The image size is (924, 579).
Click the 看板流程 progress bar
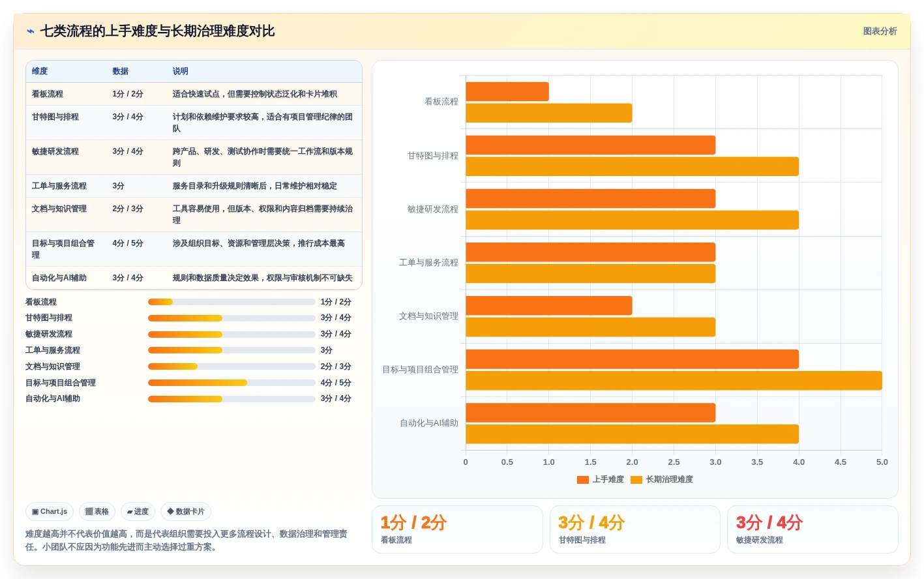[x=231, y=302]
